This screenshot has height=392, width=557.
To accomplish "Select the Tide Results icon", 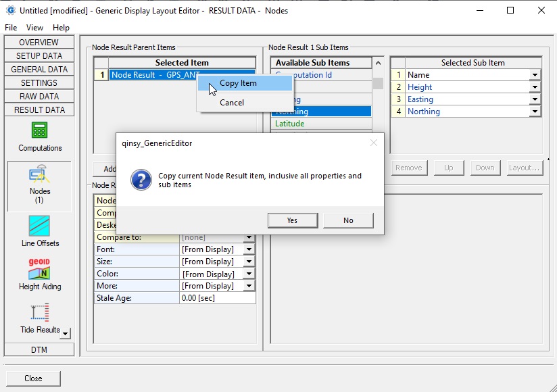I will tap(39, 312).
